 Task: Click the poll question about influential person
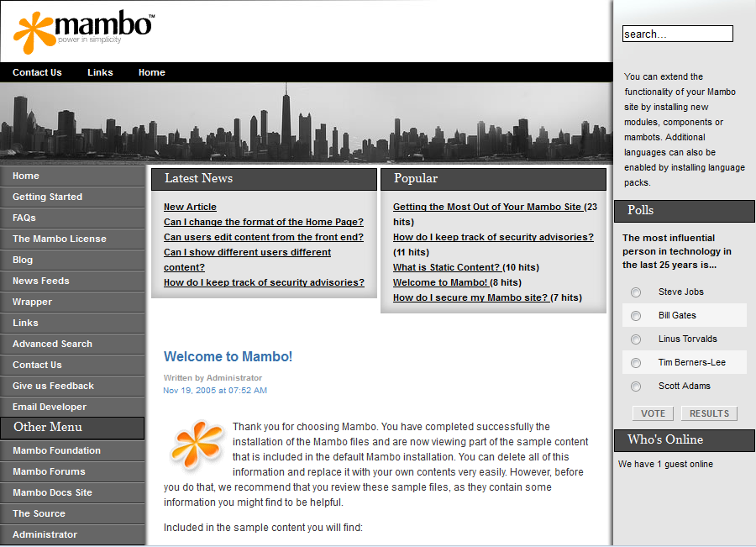pos(677,251)
